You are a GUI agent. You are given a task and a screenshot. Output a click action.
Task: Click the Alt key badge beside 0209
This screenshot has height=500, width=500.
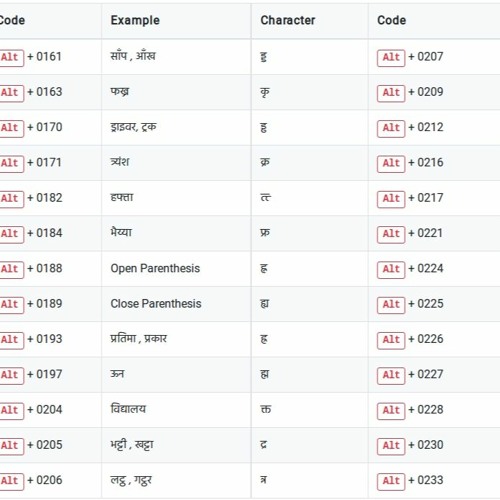pyautogui.click(x=391, y=93)
